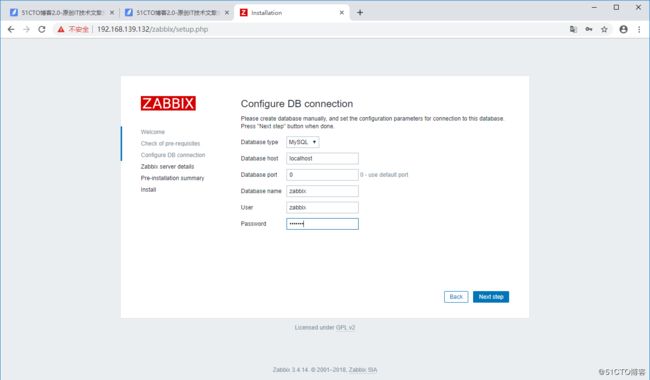Go back with the browser back arrow
This screenshot has height=380, width=650.
click(11, 29)
